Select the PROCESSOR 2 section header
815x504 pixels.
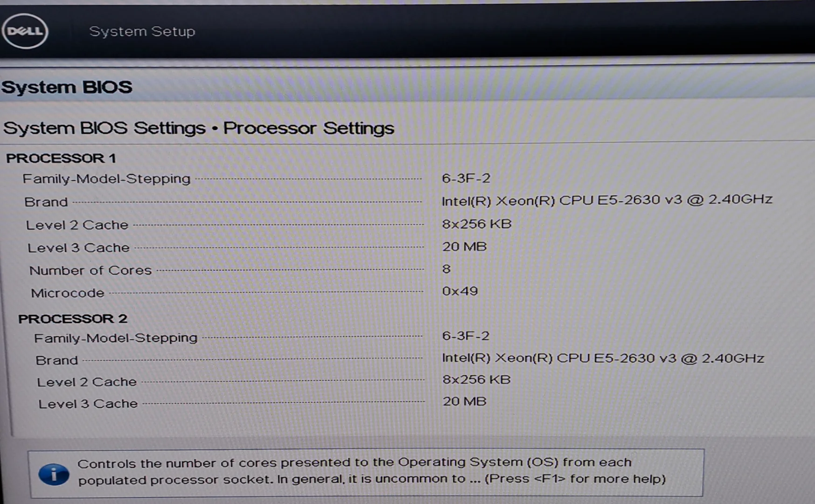[x=72, y=318]
